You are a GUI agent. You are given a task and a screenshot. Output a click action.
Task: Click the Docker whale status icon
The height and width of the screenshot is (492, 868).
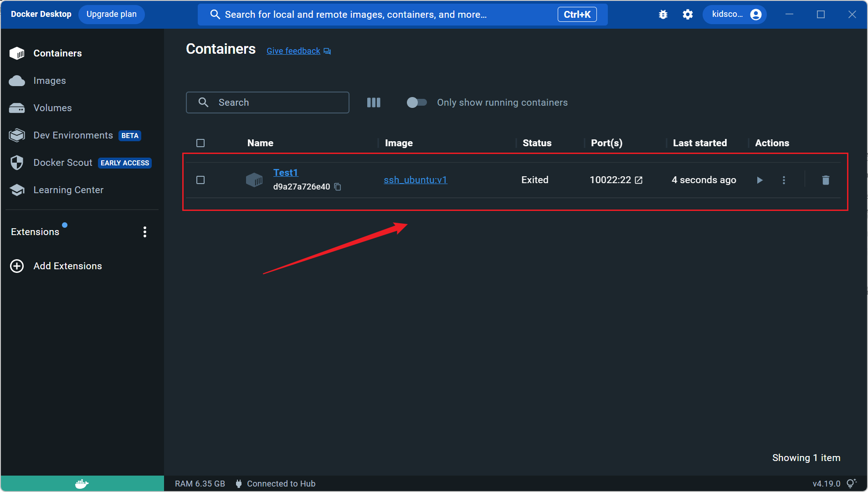click(x=82, y=484)
